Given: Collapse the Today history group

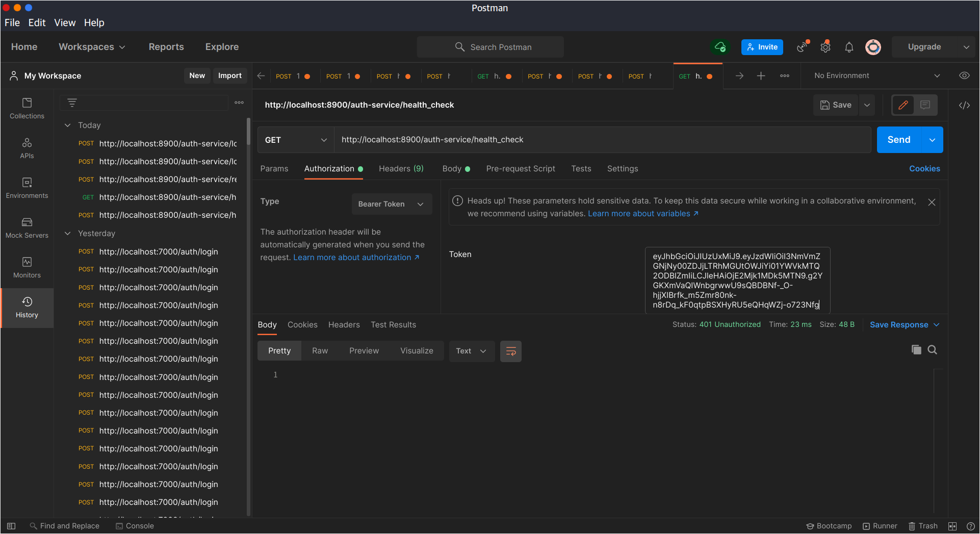Looking at the screenshot, I should (x=67, y=125).
